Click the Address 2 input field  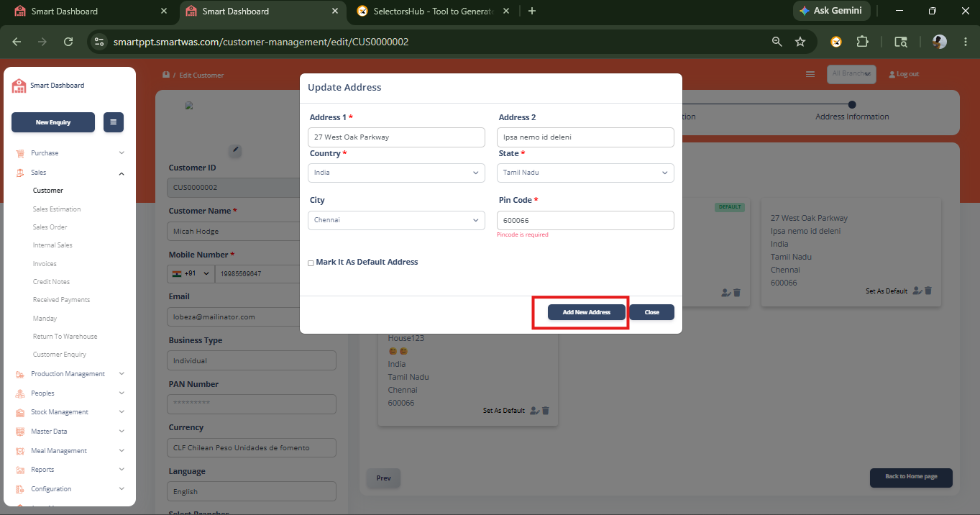(x=585, y=137)
